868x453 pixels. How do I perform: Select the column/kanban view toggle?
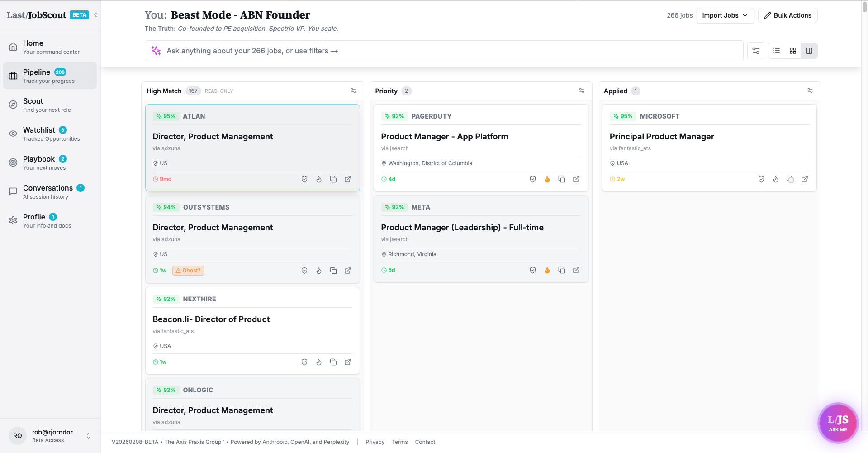pos(809,50)
